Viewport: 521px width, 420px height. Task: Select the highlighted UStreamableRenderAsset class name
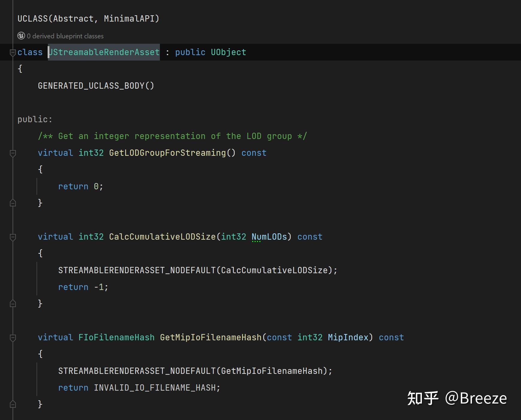click(x=104, y=52)
